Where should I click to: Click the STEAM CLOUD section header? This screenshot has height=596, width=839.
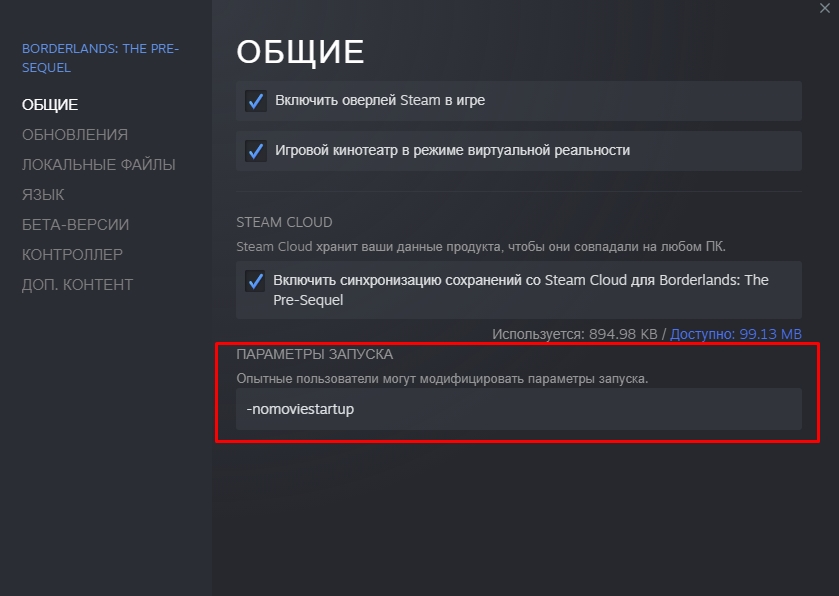click(284, 222)
